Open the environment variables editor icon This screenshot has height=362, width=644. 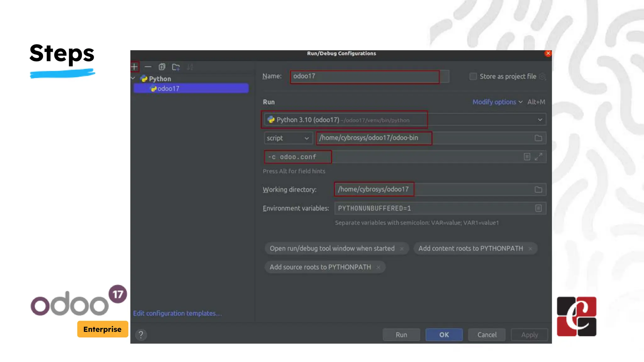coord(538,208)
